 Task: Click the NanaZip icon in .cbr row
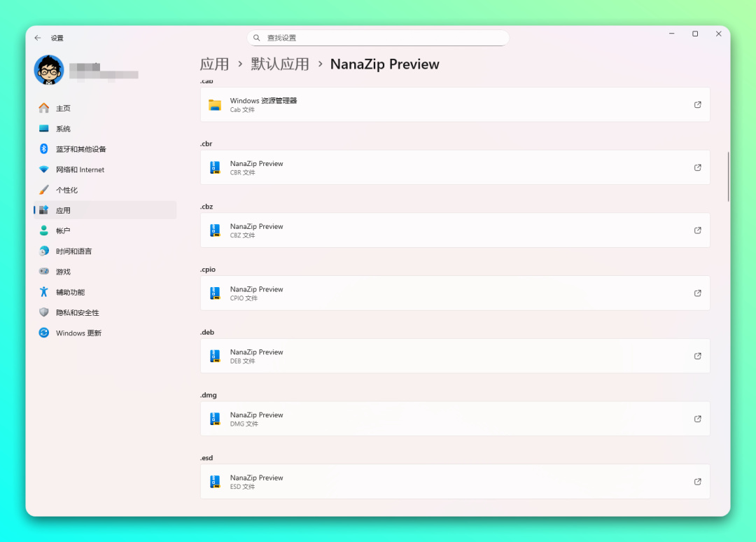(215, 167)
